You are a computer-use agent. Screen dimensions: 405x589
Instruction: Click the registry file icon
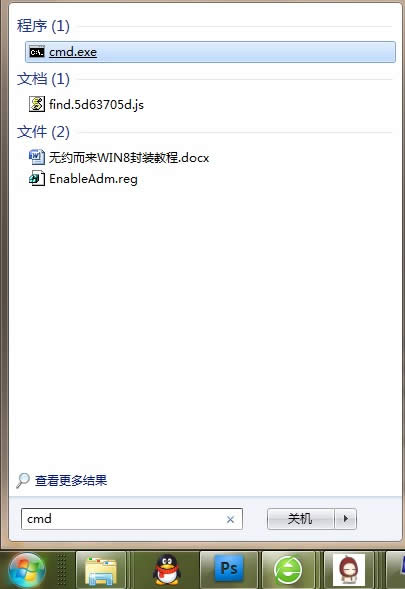pos(37,178)
